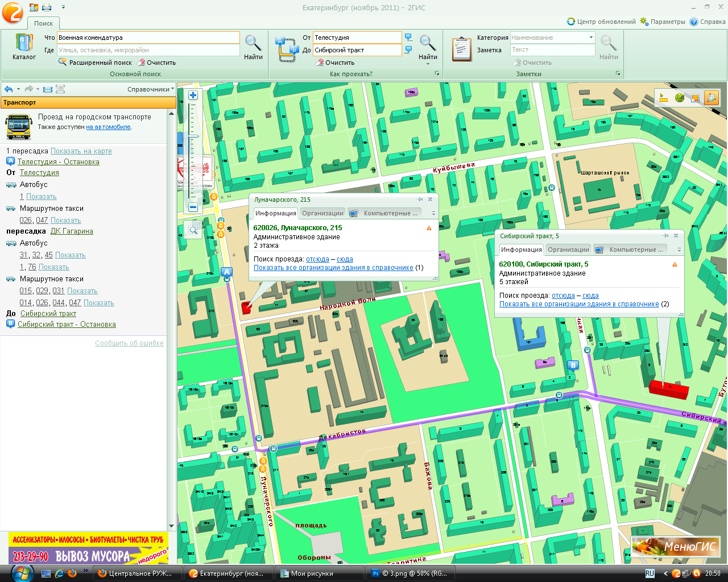Click the 'Показать на карте' link
This screenshot has height=582, width=728.
81,151
